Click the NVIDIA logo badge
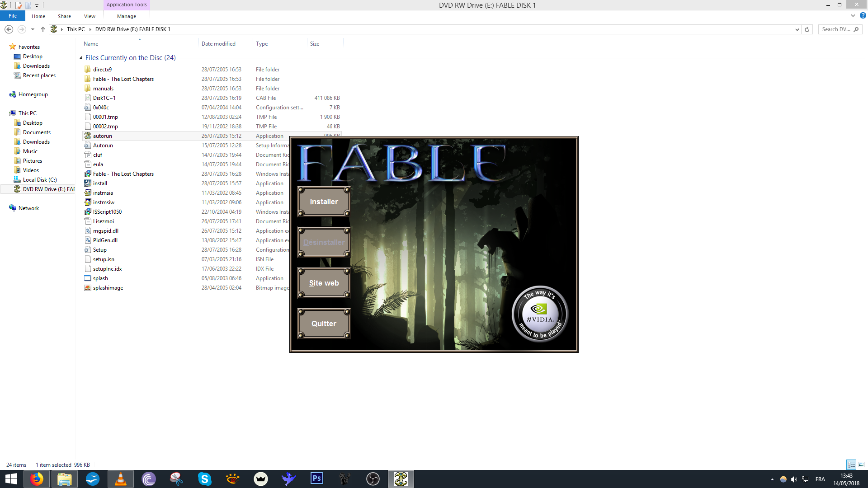This screenshot has height=488, width=868. point(540,314)
